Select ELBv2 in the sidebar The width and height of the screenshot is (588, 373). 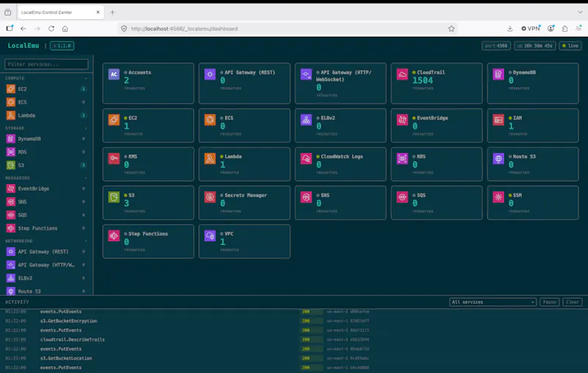[x=46, y=278]
